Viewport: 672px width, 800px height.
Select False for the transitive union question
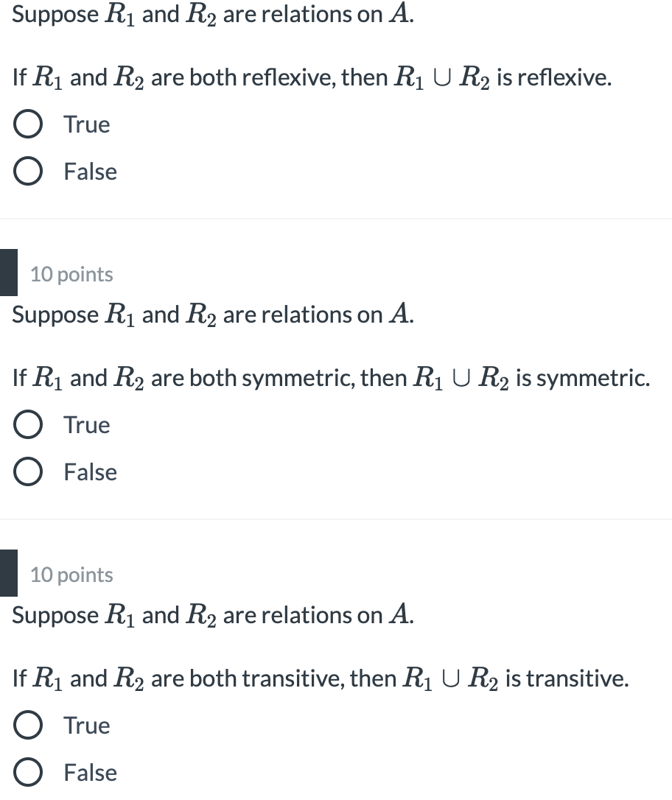click(27, 772)
